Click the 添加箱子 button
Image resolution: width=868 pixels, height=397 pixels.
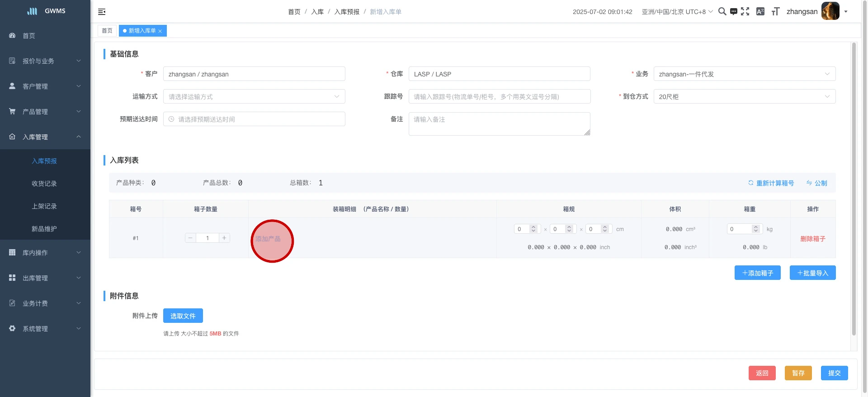757,273
